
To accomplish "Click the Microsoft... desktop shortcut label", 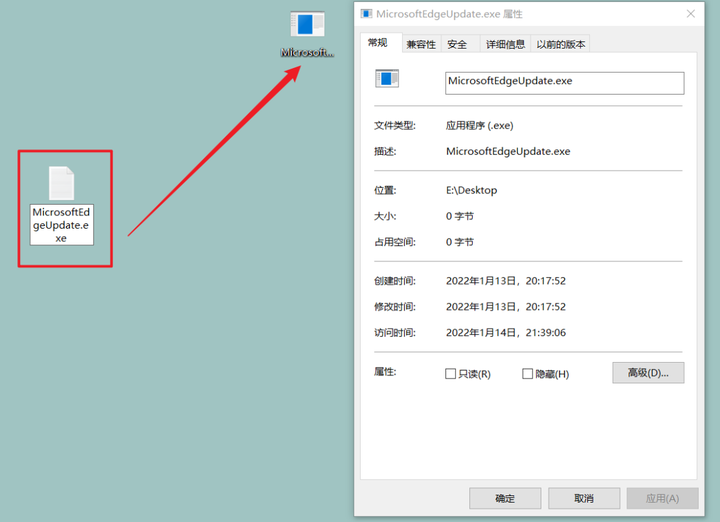I will [307, 53].
